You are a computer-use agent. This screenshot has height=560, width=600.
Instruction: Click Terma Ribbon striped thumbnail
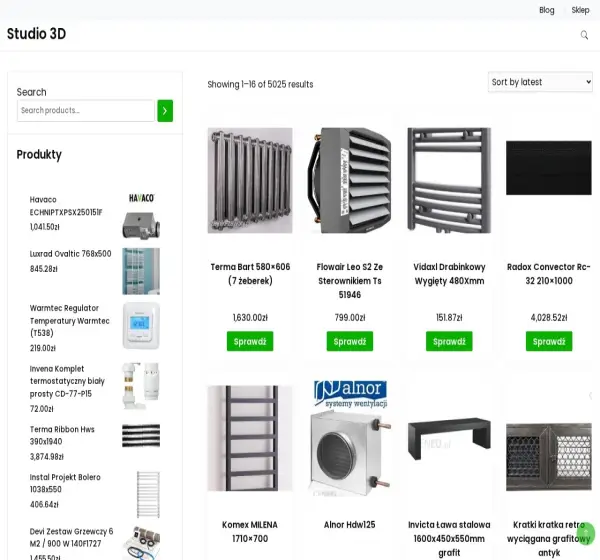141,435
